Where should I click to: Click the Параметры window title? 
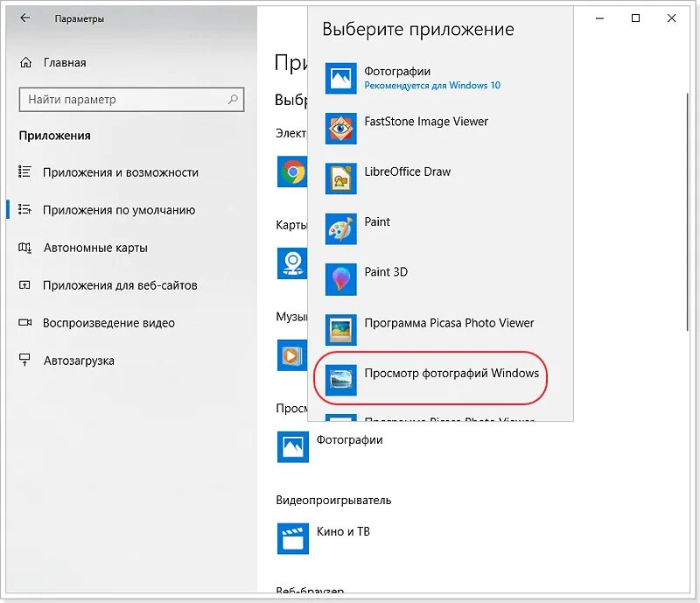coord(80,18)
